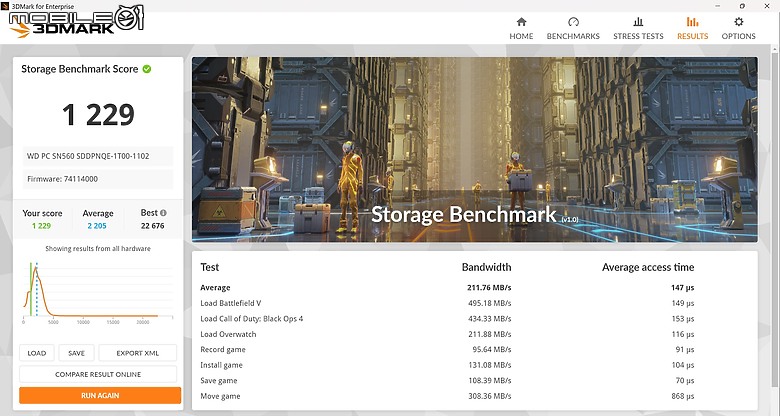Screen dimensions: 780x416
Task: Click the SAVE button
Action: (76, 353)
